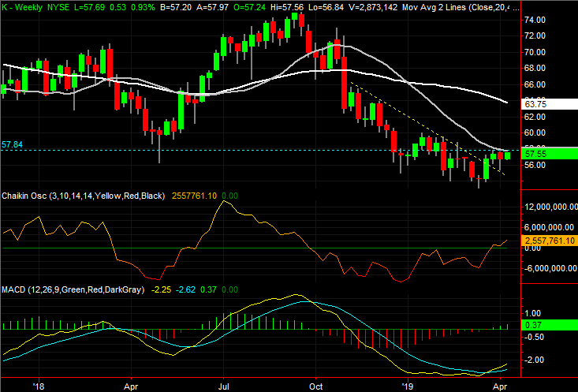Select the cyan dotted horizontal price line
578x392 pixels.
click(x=237, y=150)
